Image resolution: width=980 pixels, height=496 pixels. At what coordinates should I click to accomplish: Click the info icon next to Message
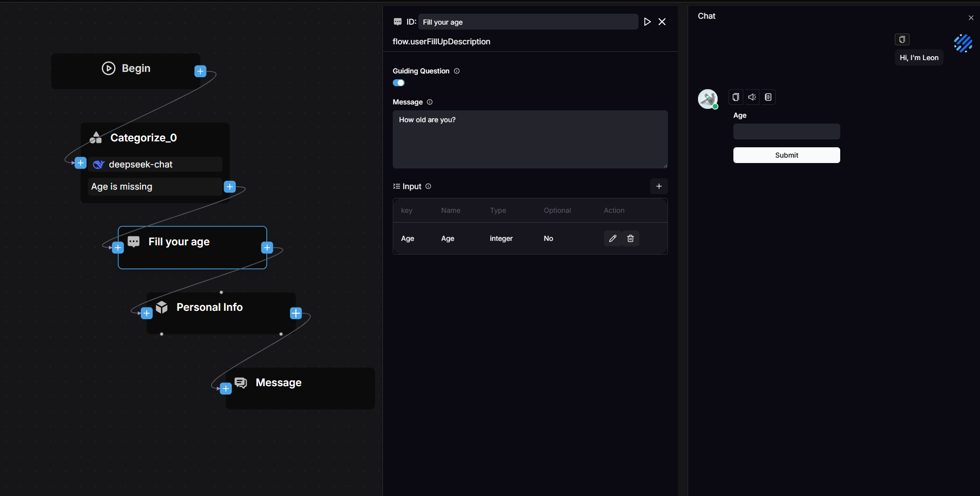(430, 102)
